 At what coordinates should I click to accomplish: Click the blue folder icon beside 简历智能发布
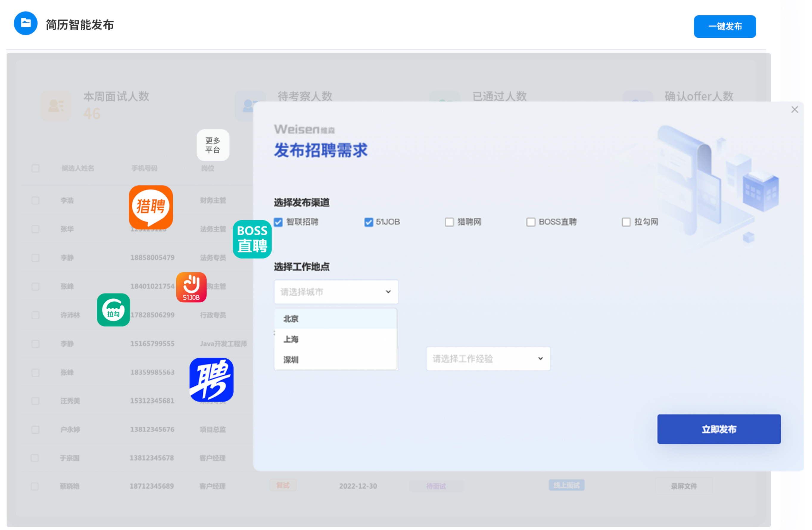point(26,23)
